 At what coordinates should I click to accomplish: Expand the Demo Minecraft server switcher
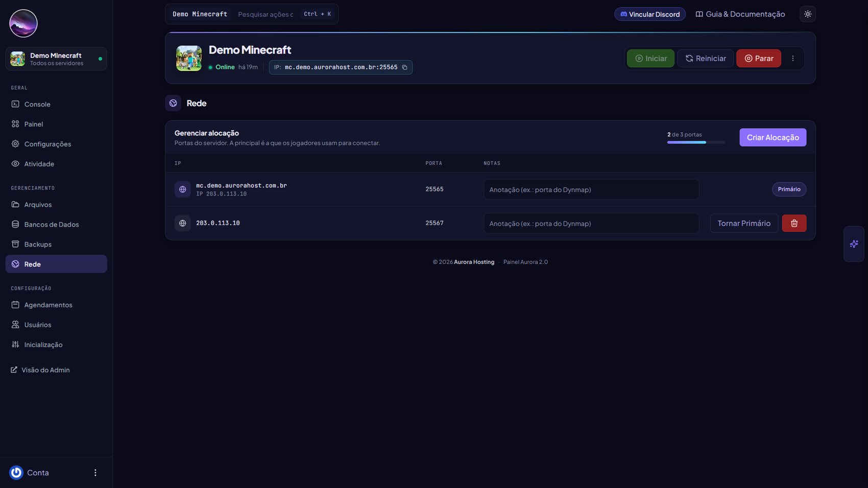(56, 59)
